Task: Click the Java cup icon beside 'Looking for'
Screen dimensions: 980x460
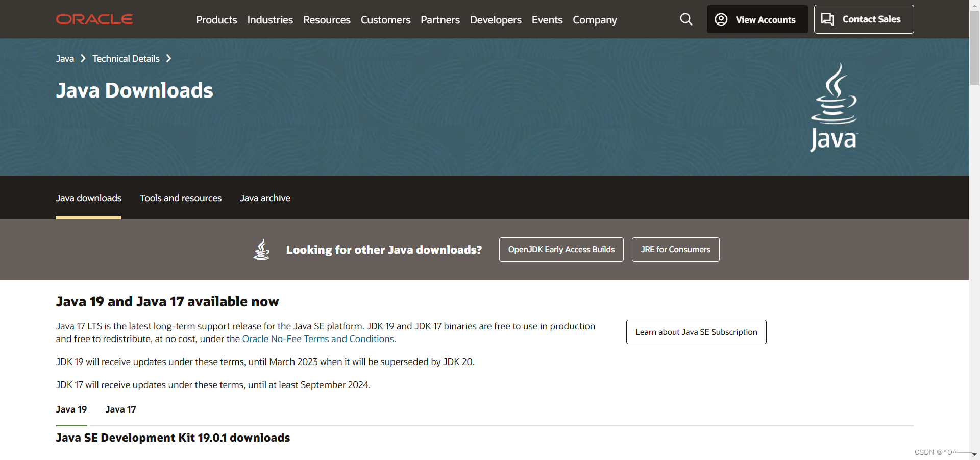Action: (262, 250)
